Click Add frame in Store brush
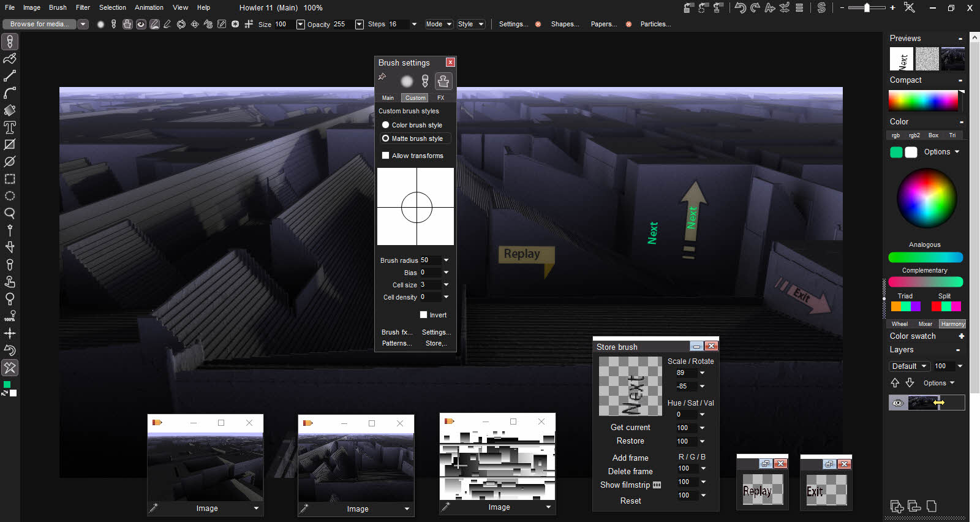The width and height of the screenshot is (980, 522). tap(630, 458)
